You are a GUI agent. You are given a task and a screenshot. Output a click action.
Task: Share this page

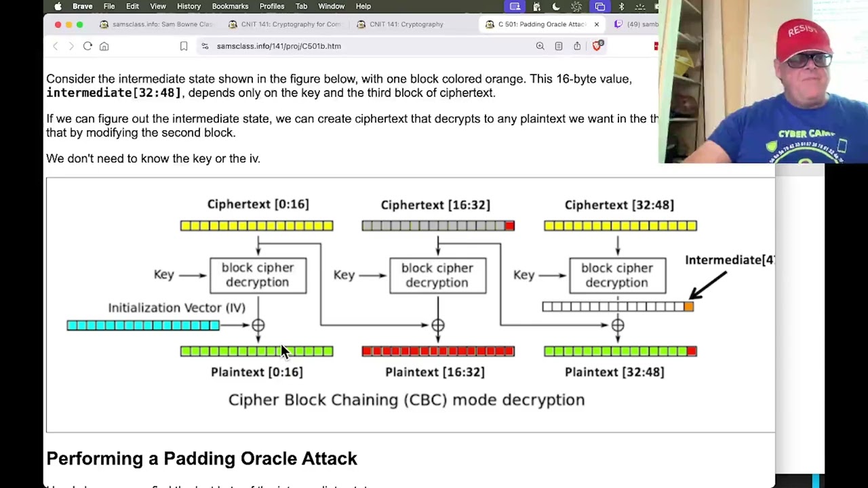(577, 46)
